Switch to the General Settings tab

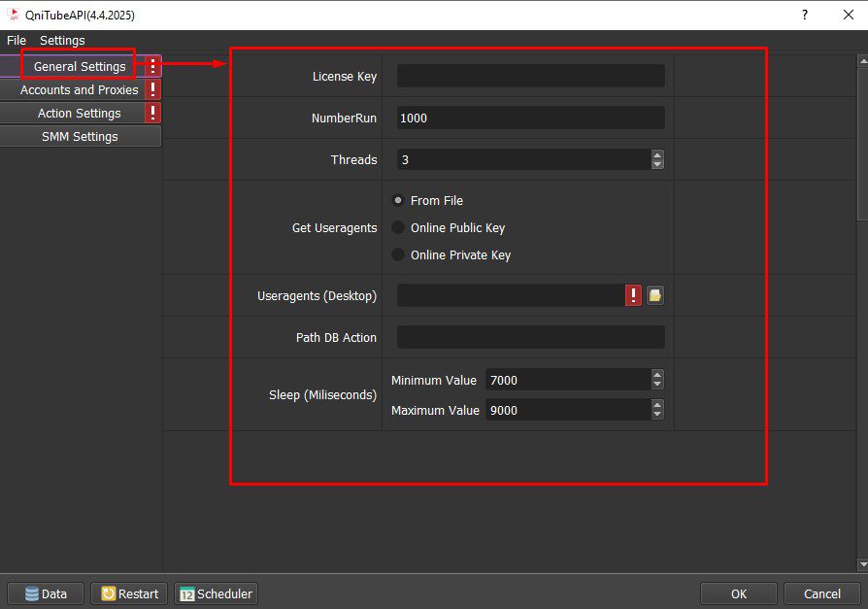click(x=80, y=66)
